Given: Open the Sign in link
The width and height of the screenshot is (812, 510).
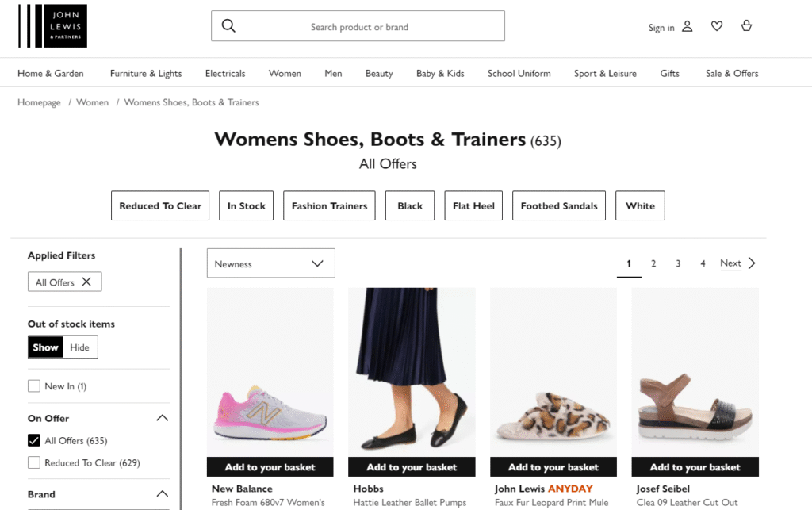Looking at the screenshot, I should (661, 28).
